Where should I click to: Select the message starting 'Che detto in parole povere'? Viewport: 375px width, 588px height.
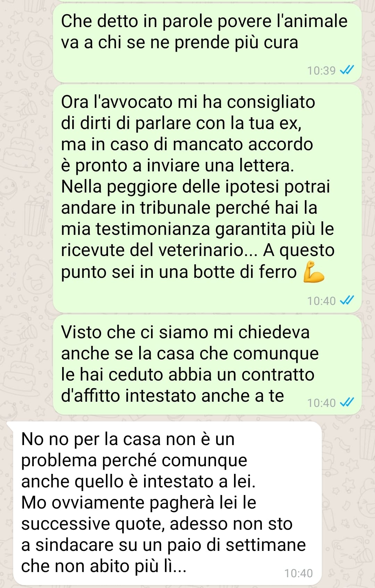[x=207, y=43]
